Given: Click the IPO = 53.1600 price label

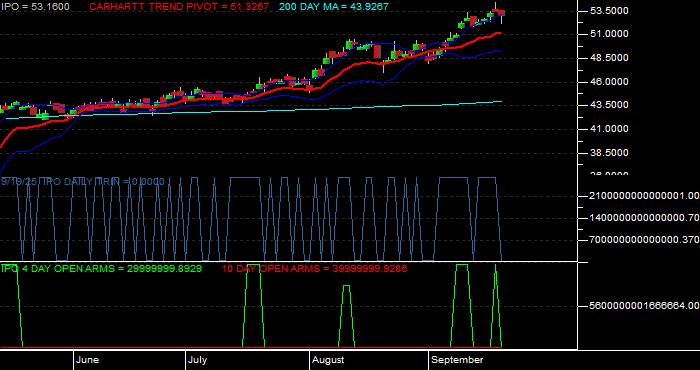Looking at the screenshot, I should (x=35, y=7).
